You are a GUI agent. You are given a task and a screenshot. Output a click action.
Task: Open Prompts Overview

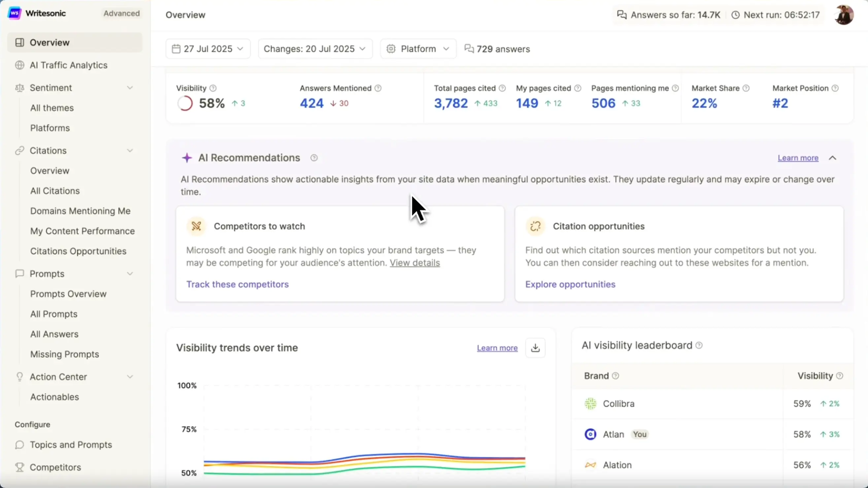[x=68, y=294]
